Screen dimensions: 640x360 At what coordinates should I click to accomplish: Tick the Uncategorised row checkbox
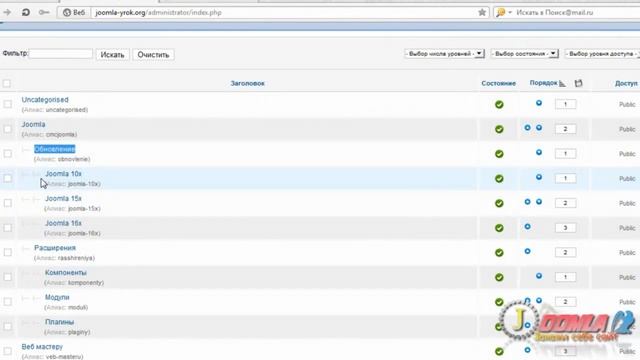click(7, 104)
